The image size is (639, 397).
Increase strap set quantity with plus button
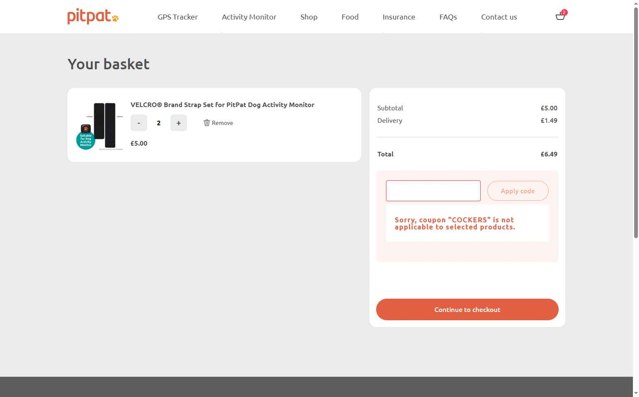click(178, 123)
